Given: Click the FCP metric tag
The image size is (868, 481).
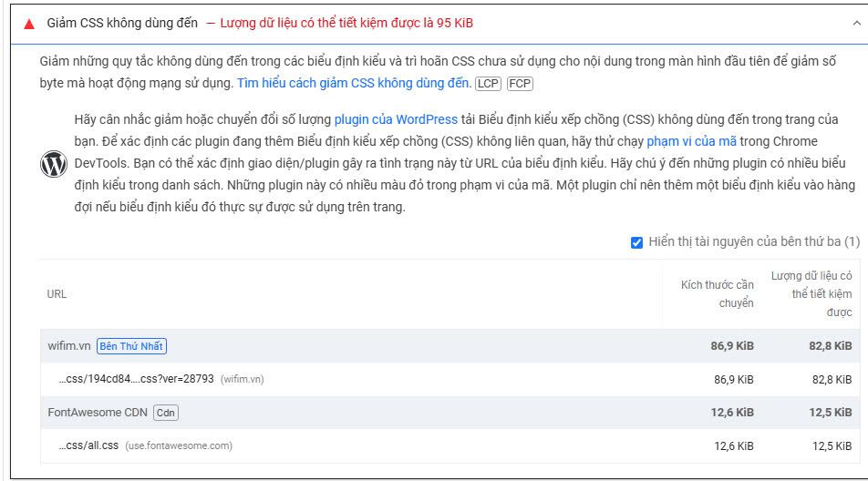Looking at the screenshot, I should tap(520, 84).
